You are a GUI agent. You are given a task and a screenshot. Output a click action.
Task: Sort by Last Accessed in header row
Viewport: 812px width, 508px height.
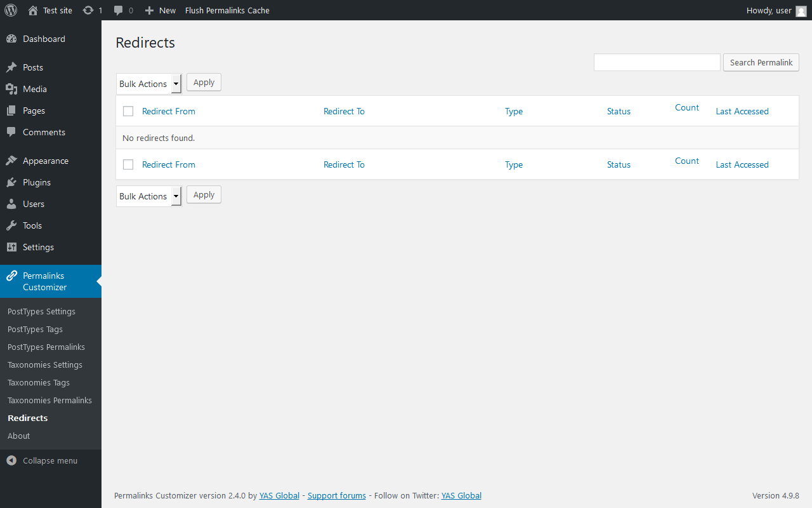tap(742, 111)
